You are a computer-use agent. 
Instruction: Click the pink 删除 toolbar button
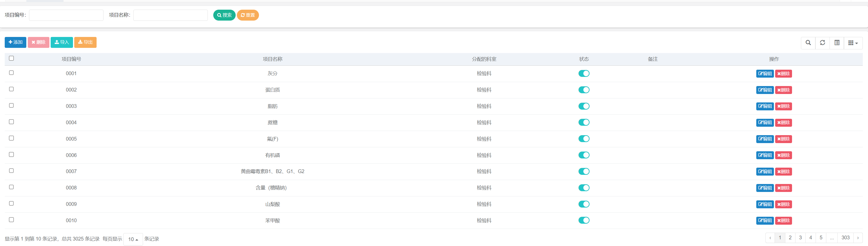point(38,42)
